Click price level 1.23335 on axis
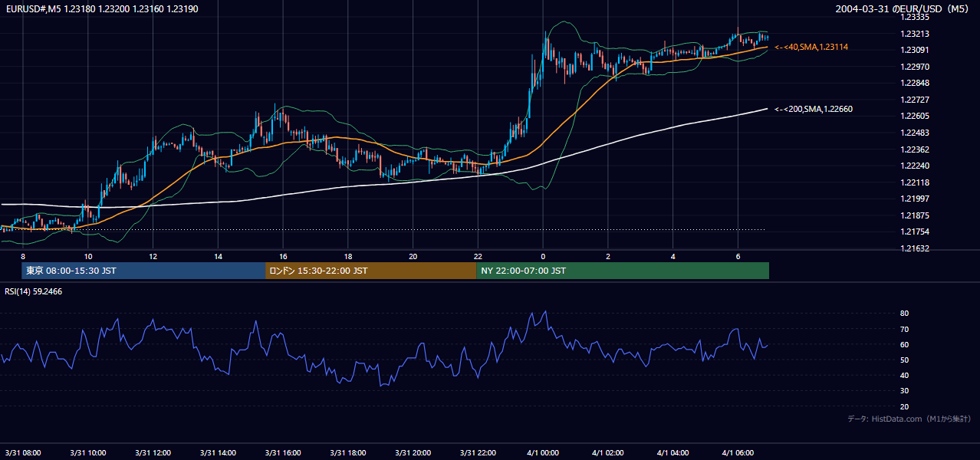 pyautogui.click(x=915, y=17)
